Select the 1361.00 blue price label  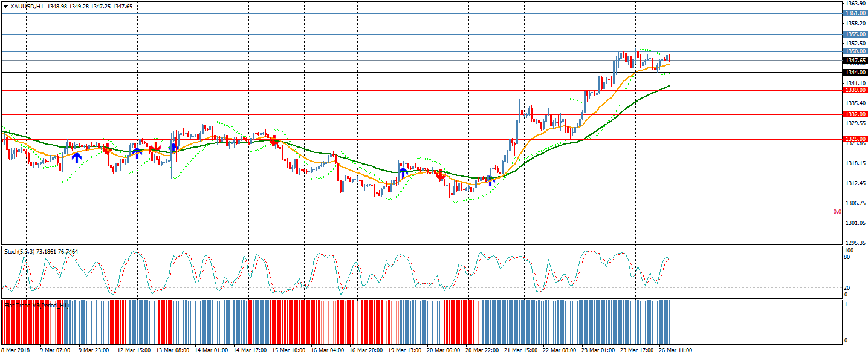855,13
